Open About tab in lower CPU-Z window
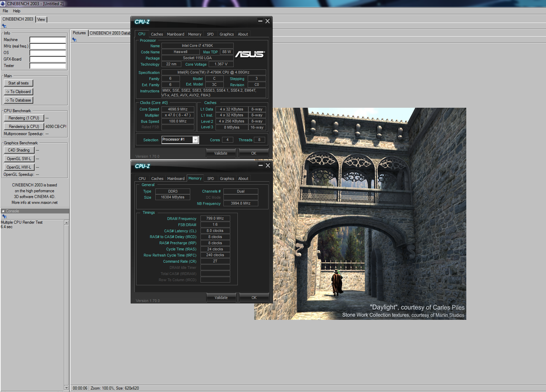The image size is (546, 392). 243,179
